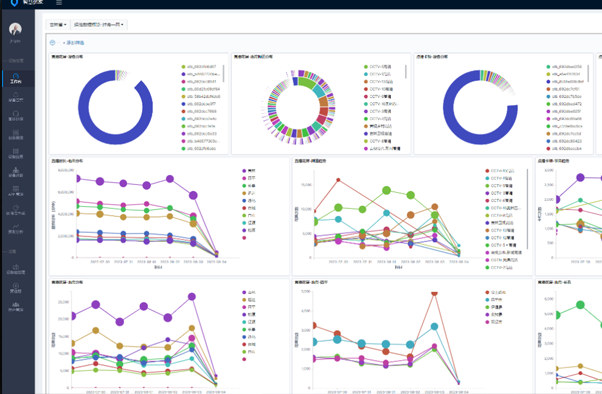Open the user-group icon at sidebar bottom
Image resolution: width=602 pixels, height=394 pixels.
coord(16,305)
